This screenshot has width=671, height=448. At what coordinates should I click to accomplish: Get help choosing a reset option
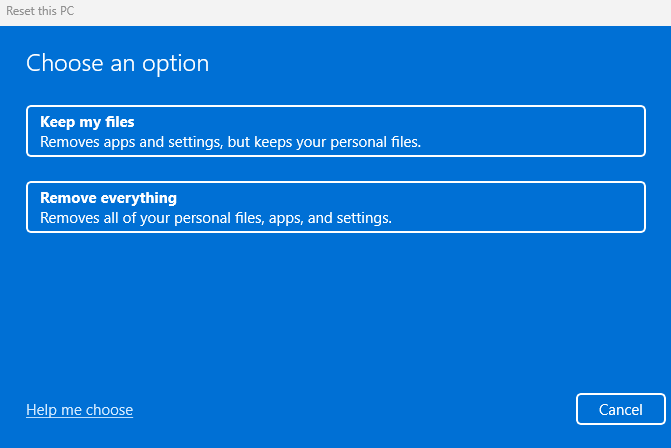click(79, 410)
